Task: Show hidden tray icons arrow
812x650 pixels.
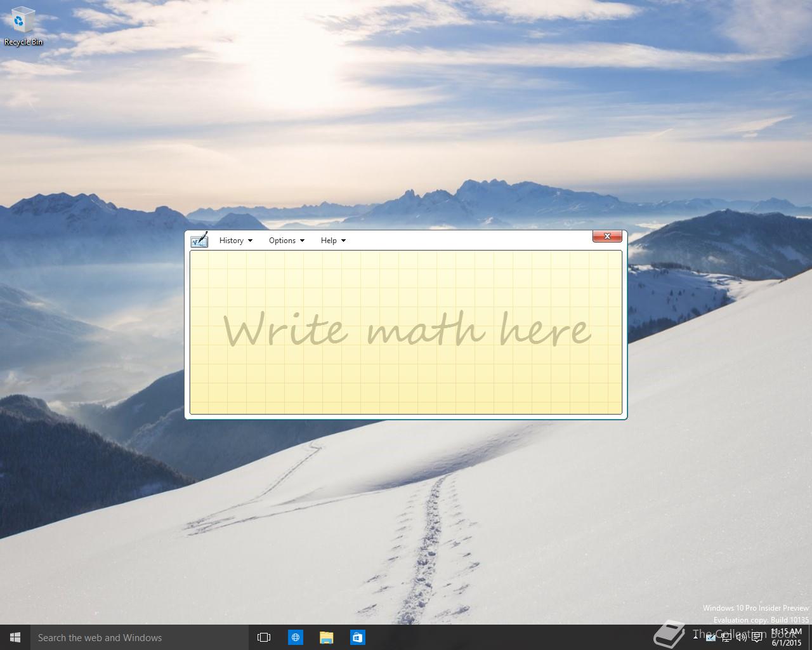Action: (696, 637)
